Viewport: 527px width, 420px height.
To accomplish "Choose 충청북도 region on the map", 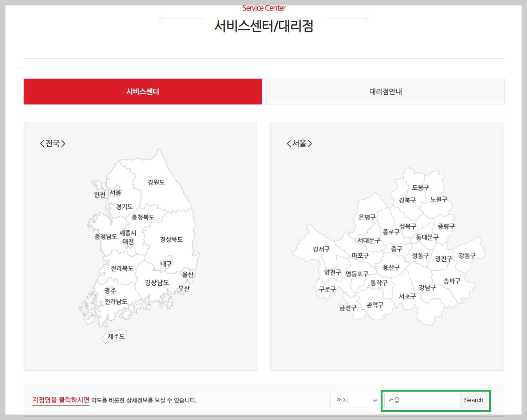I will 143,217.
